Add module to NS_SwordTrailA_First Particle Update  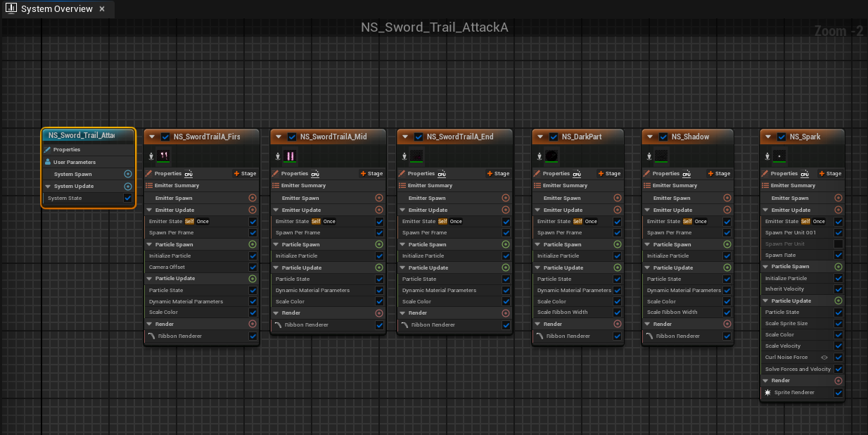coord(253,279)
